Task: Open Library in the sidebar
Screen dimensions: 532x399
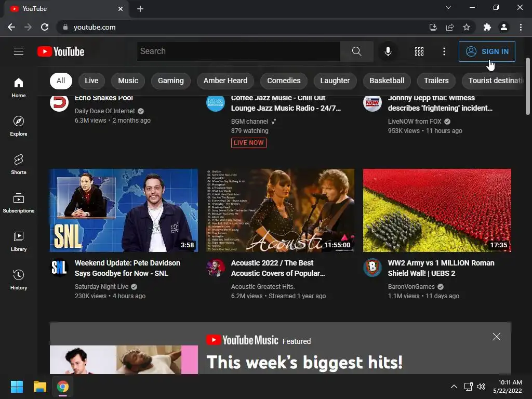Action: [x=19, y=241]
